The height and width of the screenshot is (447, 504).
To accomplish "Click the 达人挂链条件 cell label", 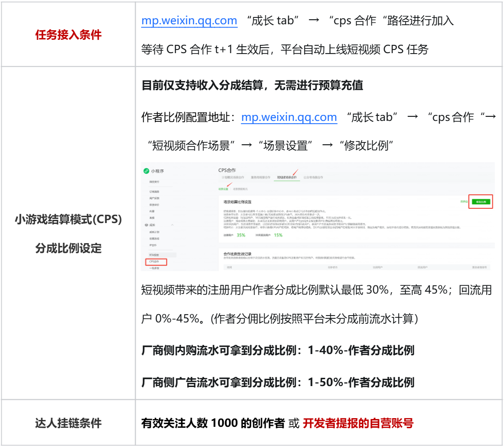I will 68,423.
